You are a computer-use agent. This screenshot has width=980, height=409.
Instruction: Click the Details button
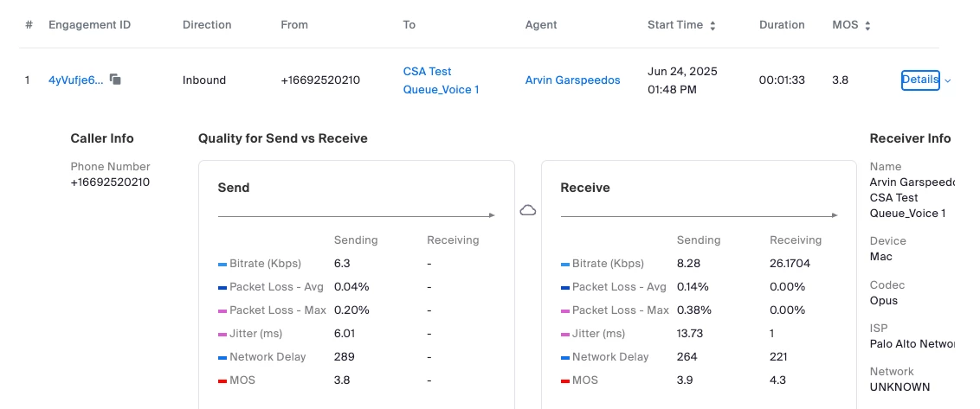919,80
